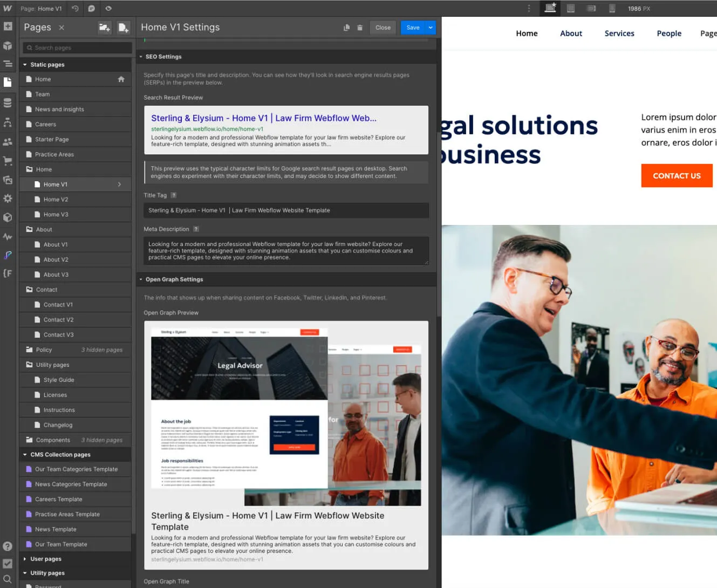Open the Navigator panel icon
The height and width of the screenshot is (588, 717).
[8, 64]
